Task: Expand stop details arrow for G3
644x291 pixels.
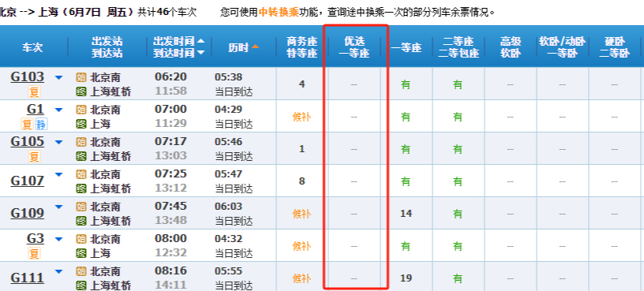Action: [58, 239]
